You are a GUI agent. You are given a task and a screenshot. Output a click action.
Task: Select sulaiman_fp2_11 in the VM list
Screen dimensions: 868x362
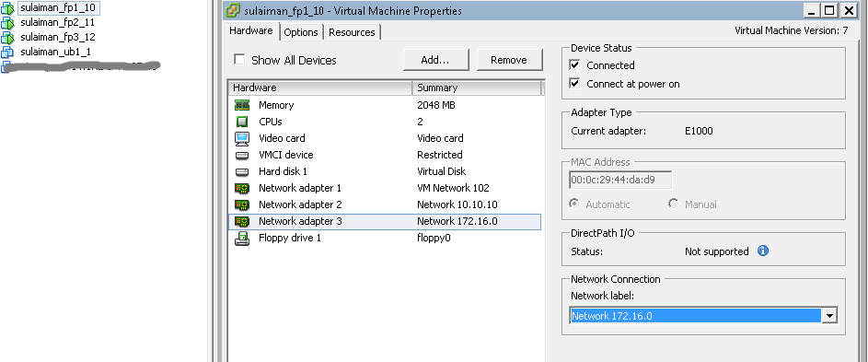point(58,23)
